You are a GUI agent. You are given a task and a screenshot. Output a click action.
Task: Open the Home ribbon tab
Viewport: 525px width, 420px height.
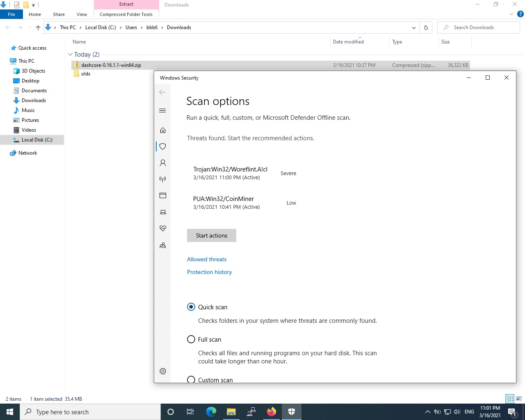pos(35,14)
